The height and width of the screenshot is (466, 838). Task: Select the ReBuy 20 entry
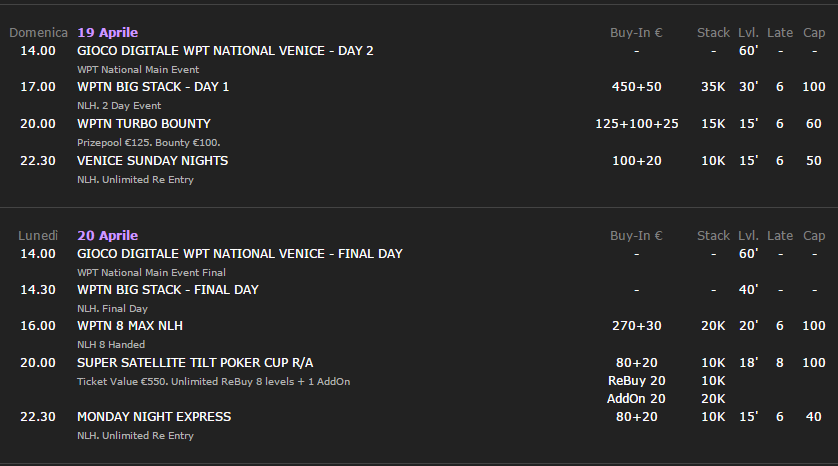637,381
